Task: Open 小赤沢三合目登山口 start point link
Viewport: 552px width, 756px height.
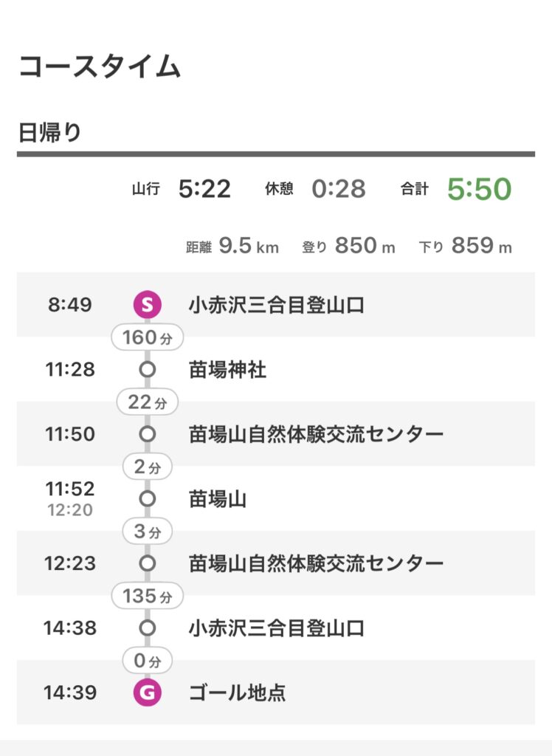Action: [x=276, y=305]
